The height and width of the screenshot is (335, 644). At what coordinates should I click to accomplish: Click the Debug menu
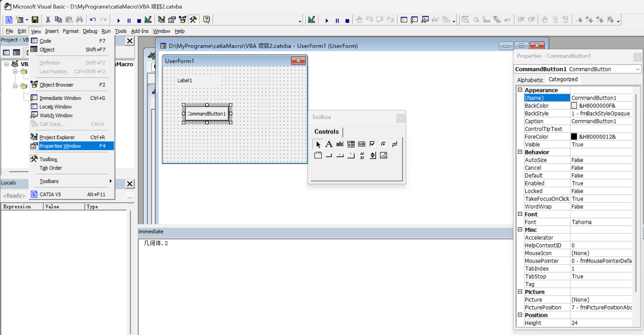(x=90, y=31)
